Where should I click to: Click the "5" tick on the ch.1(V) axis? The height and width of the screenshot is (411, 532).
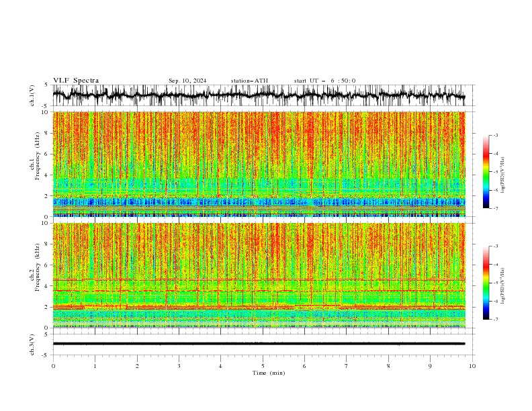(x=47, y=85)
